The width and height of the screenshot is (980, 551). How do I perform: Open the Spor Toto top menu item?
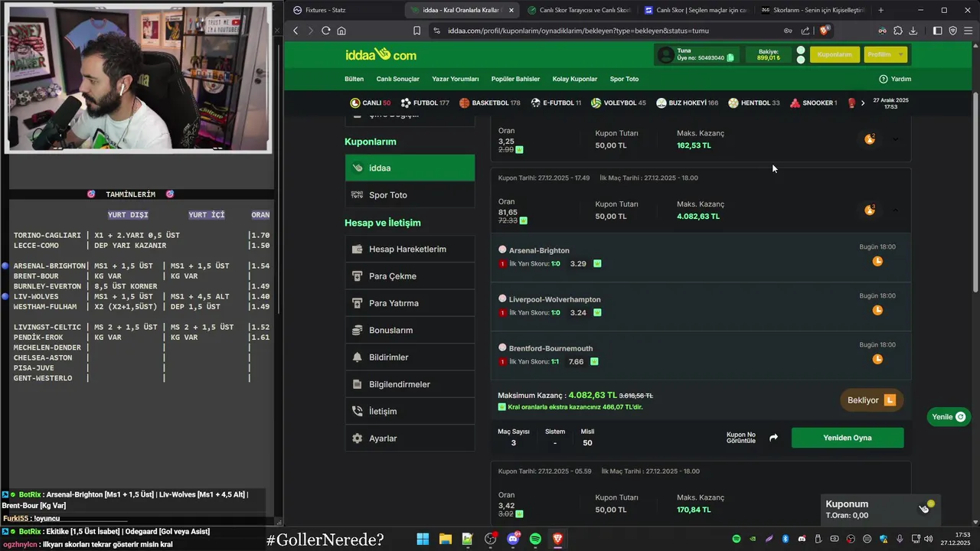coord(624,79)
